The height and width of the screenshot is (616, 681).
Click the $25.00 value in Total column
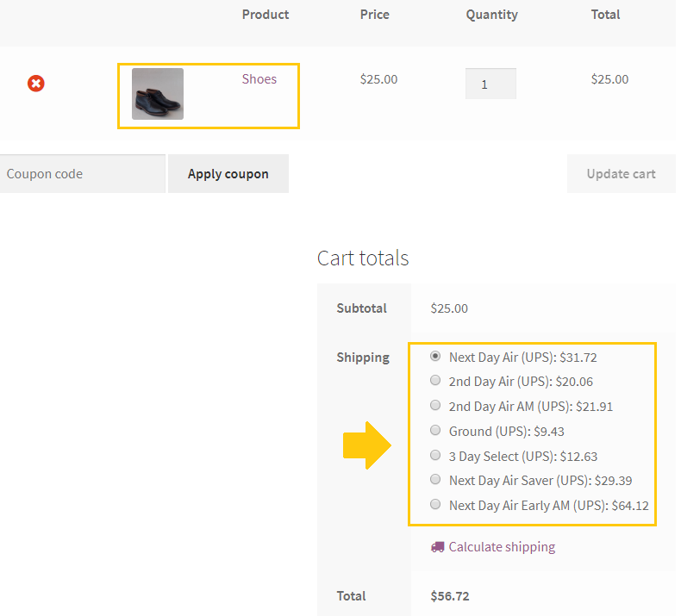point(609,79)
